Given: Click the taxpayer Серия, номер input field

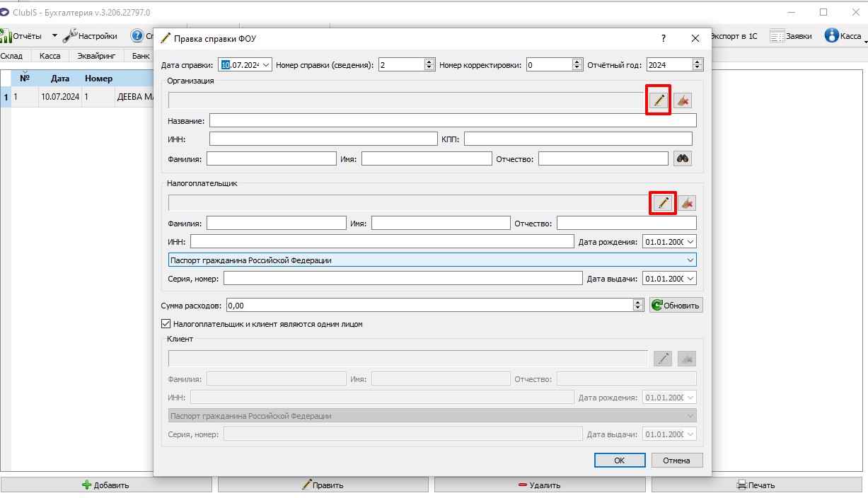Looking at the screenshot, I should pyautogui.click(x=403, y=279).
